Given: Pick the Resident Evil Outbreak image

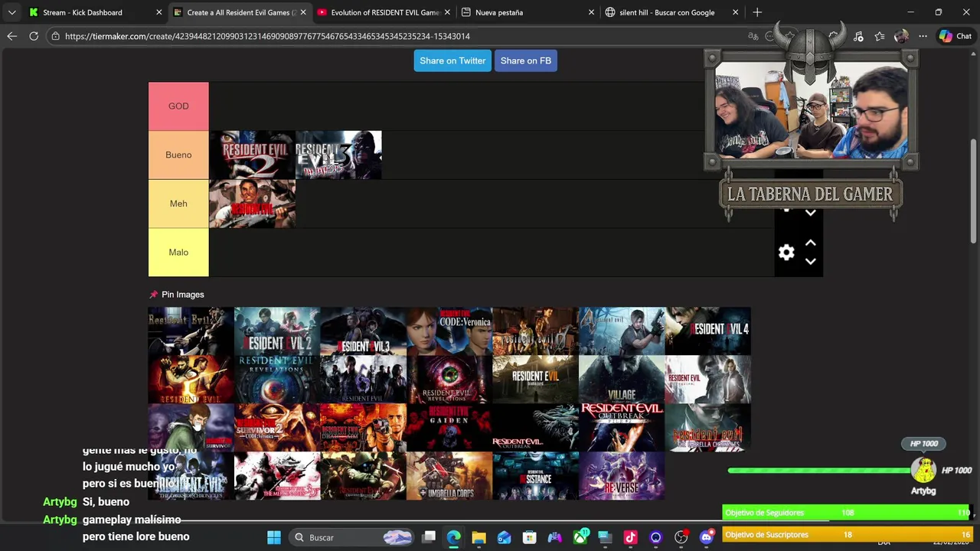Looking at the screenshot, I should tap(535, 428).
